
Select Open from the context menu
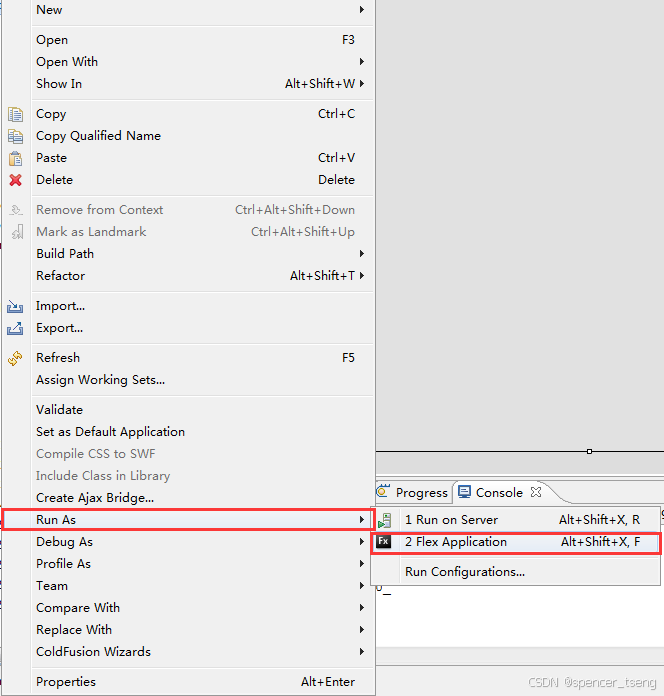[x=188, y=40]
